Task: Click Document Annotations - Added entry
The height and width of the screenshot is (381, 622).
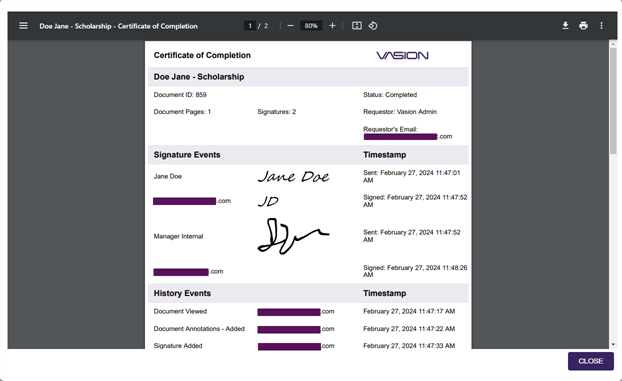Action: pos(199,329)
